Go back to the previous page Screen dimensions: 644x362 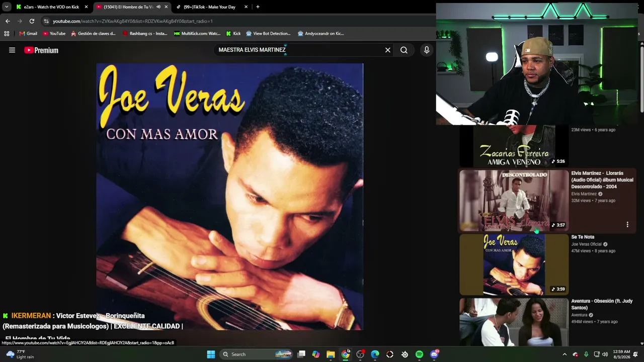pyautogui.click(x=8, y=21)
